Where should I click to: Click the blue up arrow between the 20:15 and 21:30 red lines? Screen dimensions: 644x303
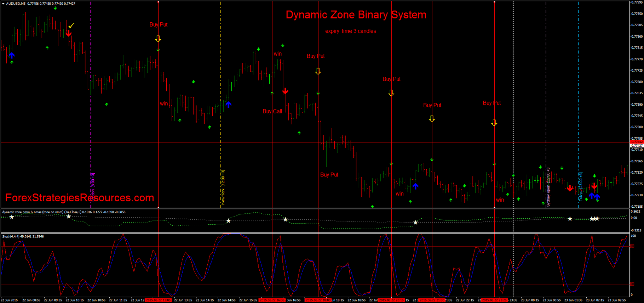pos(415,186)
